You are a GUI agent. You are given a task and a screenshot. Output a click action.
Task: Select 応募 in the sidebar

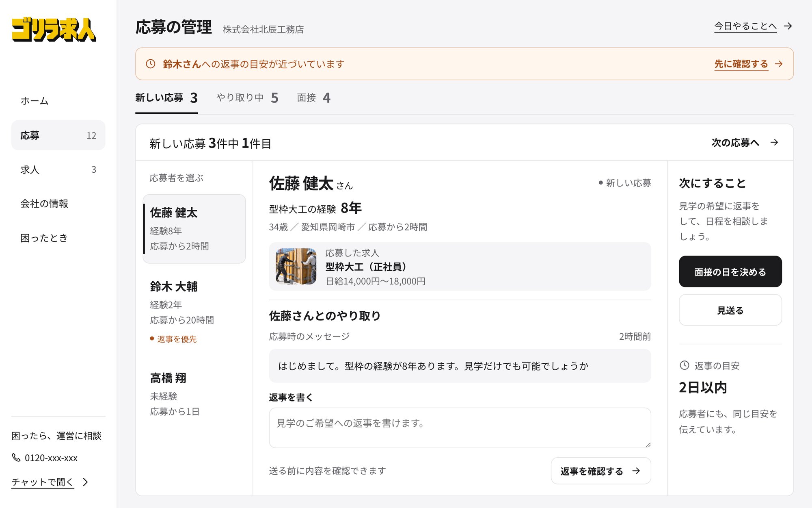[x=58, y=135]
